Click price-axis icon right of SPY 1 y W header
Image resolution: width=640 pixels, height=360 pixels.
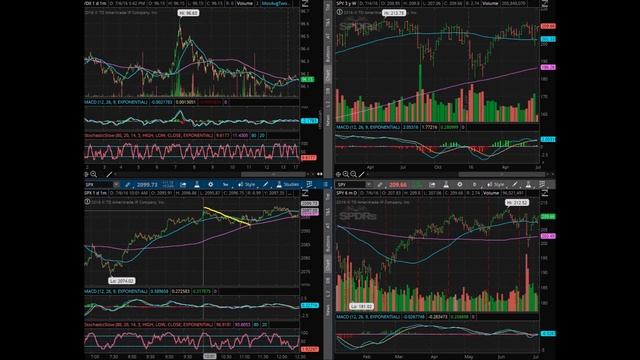click(544, 4)
